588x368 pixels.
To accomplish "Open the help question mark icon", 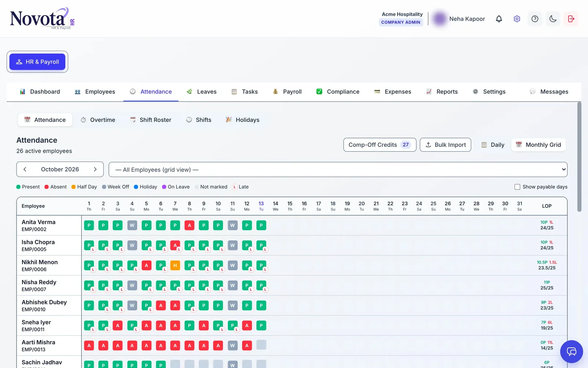I will coord(535,19).
